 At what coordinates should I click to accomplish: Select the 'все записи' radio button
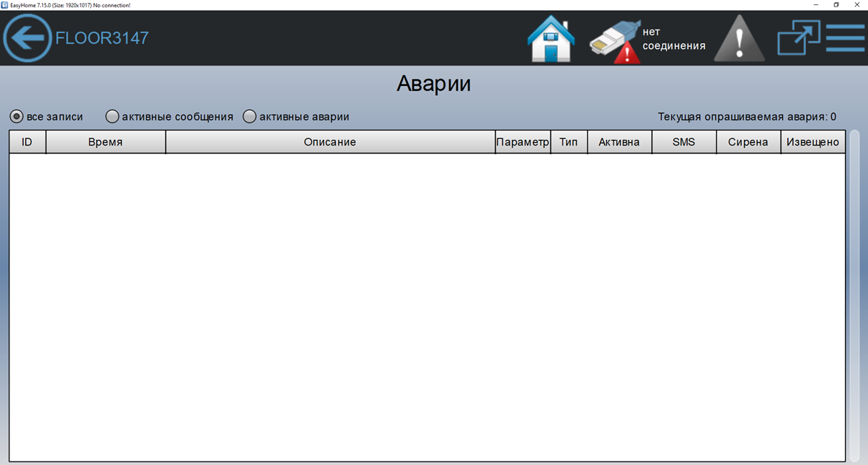click(x=17, y=117)
